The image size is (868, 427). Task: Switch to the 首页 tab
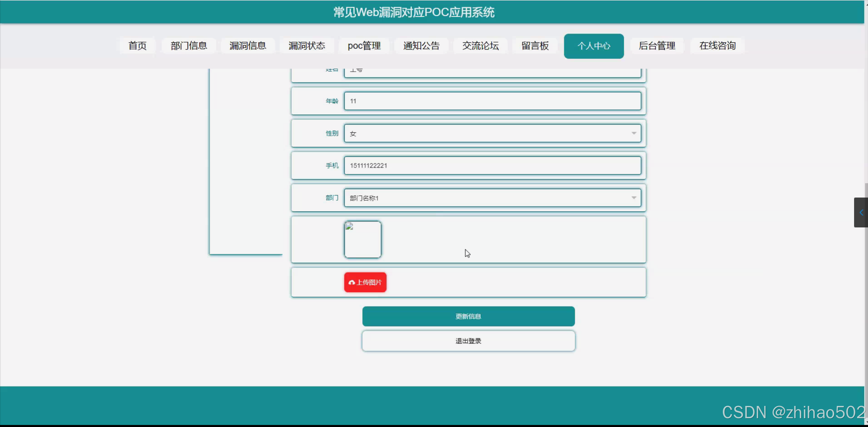pos(137,45)
